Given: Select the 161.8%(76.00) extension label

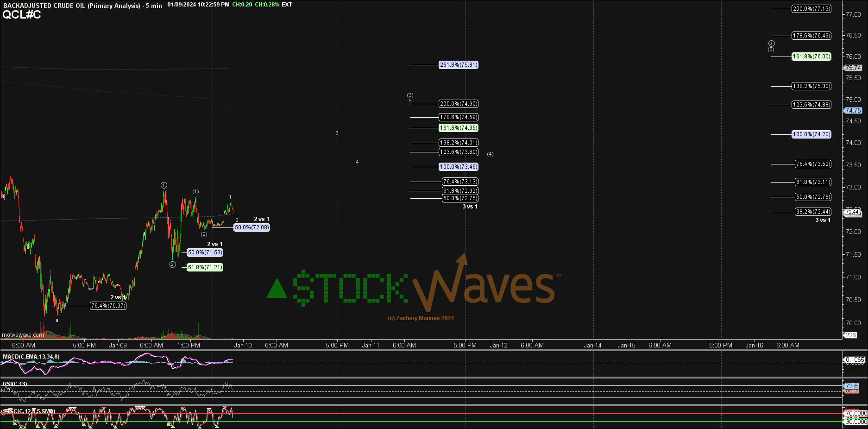Looking at the screenshot, I should coord(811,57).
